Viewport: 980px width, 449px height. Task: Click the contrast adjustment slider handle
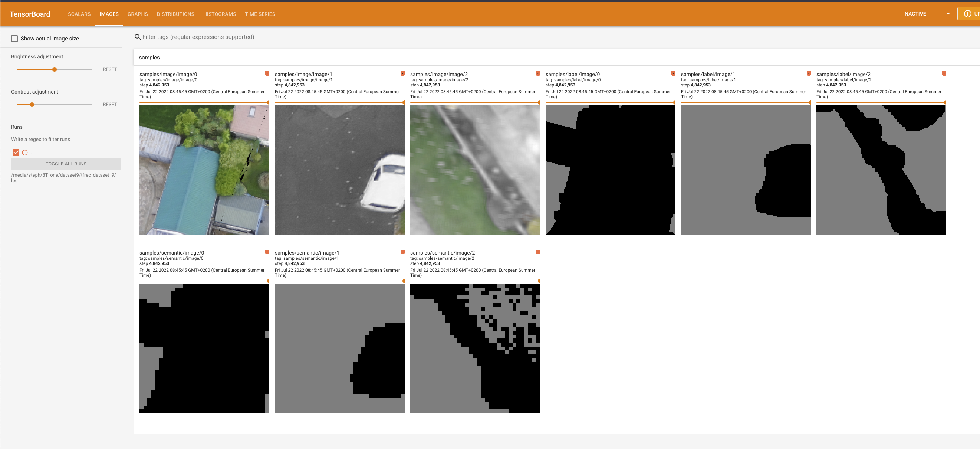pos(32,105)
